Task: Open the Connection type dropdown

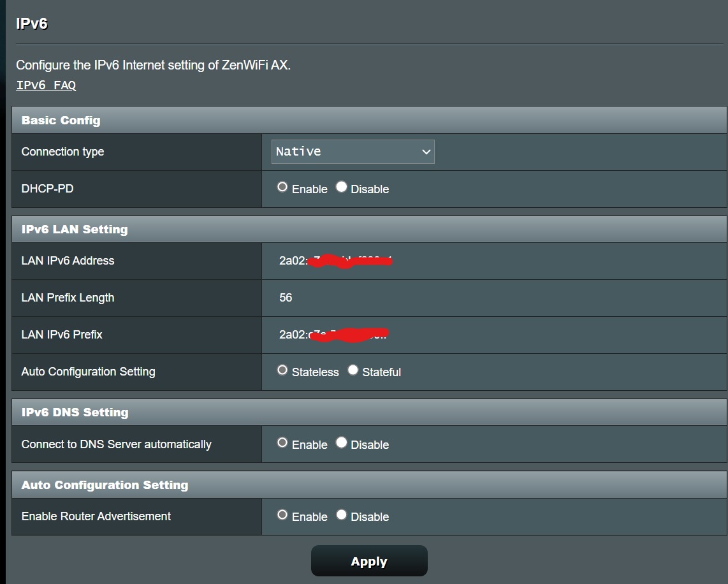Action: coord(353,152)
